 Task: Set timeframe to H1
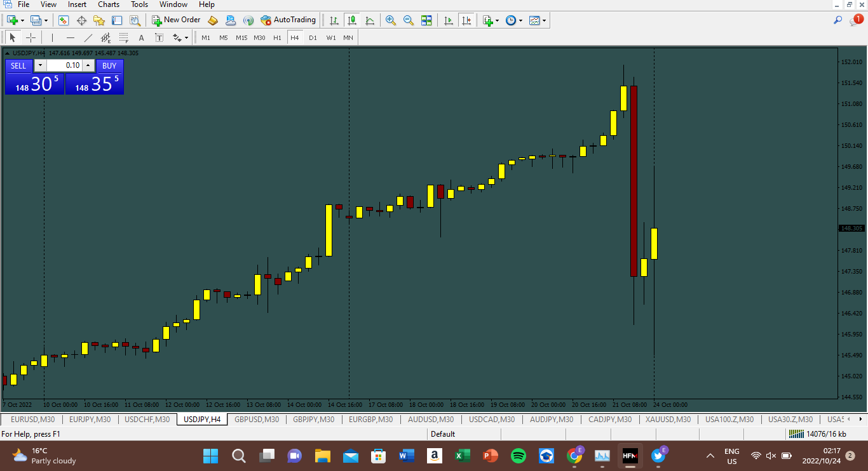click(277, 37)
